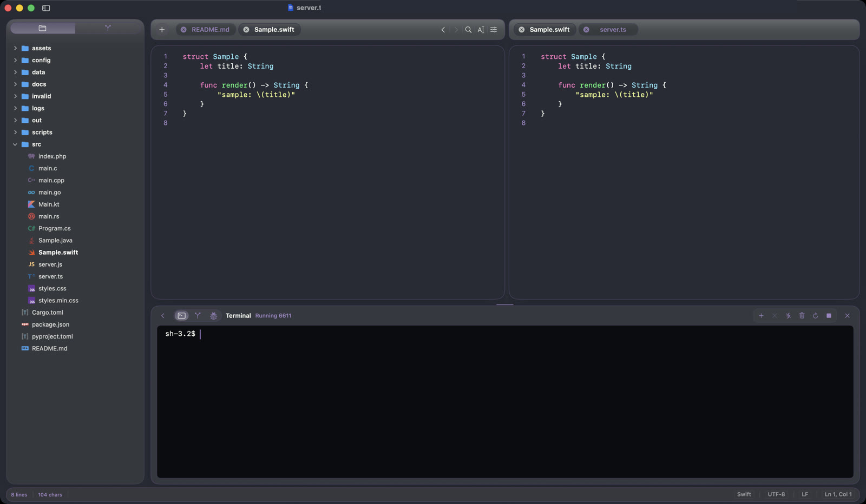Close README.md tab in left pane
Viewport: 866px width, 504px height.
pos(183,30)
